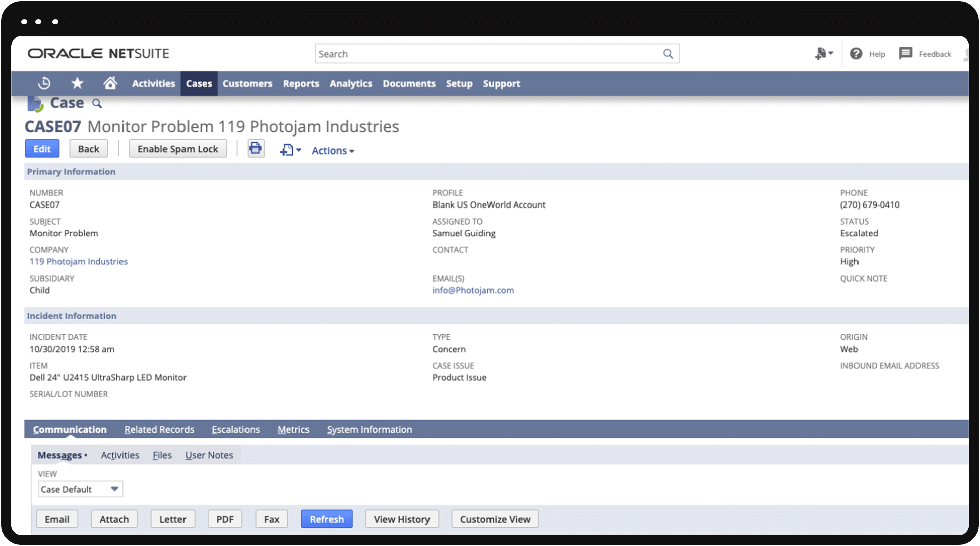The height and width of the screenshot is (546, 980).
Task: Click the NetSuite home/house icon
Action: tap(109, 83)
